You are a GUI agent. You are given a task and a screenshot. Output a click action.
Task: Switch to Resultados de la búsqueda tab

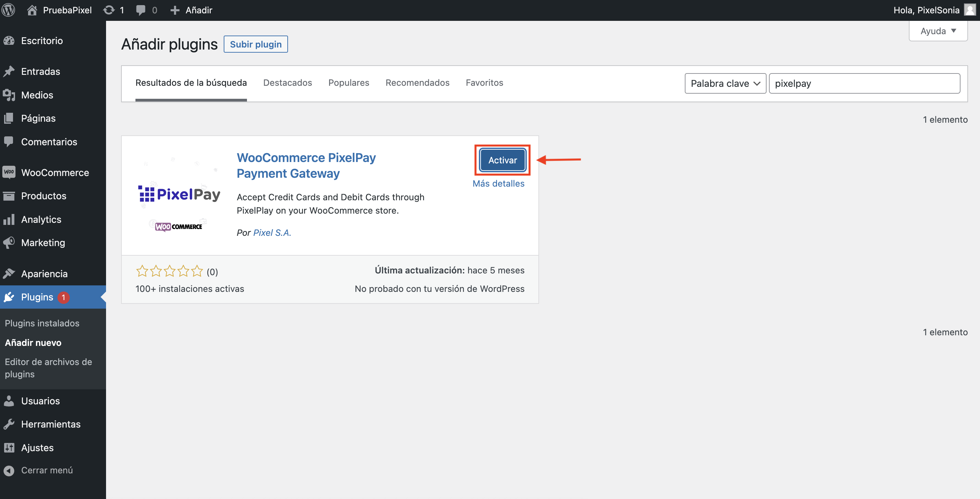click(191, 83)
